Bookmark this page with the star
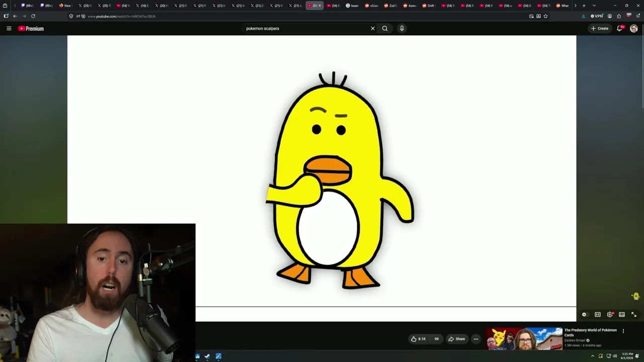The height and width of the screenshot is (362, 644). (x=545, y=16)
